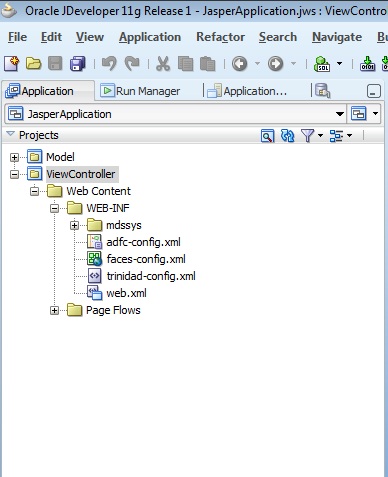The width and height of the screenshot is (388, 477).
Task: Open the Edit menu
Action: tap(51, 37)
